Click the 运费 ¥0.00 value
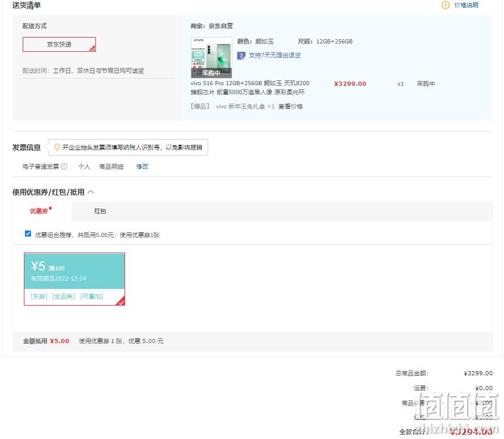The width and height of the screenshot is (504, 439). click(x=484, y=388)
